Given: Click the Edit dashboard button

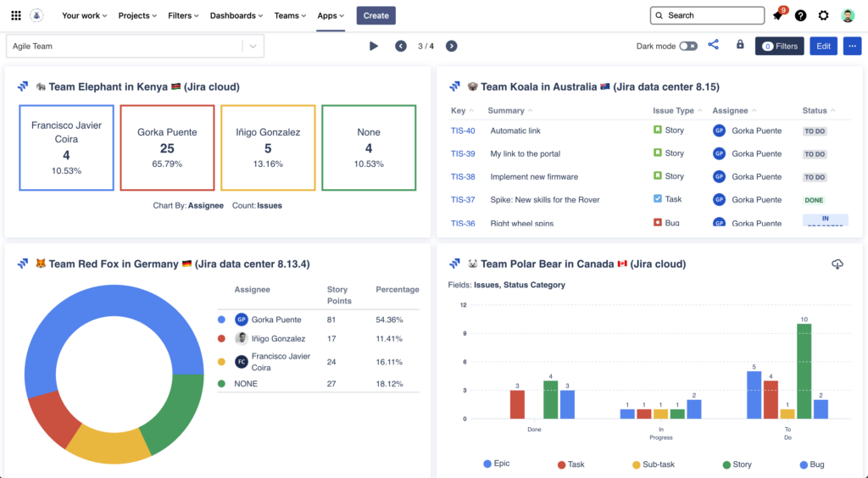Looking at the screenshot, I should coord(823,46).
